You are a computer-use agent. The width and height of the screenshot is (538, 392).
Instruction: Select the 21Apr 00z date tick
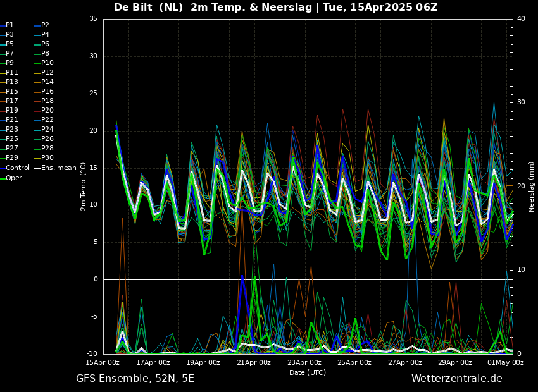tap(254, 362)
